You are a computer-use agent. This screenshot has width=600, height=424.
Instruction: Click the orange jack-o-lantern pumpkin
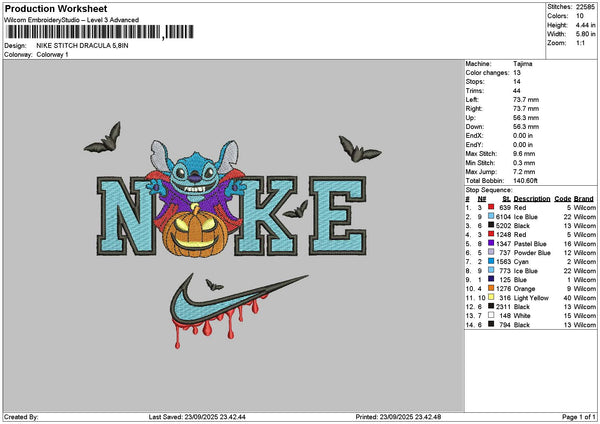click(x=195, y=232)
